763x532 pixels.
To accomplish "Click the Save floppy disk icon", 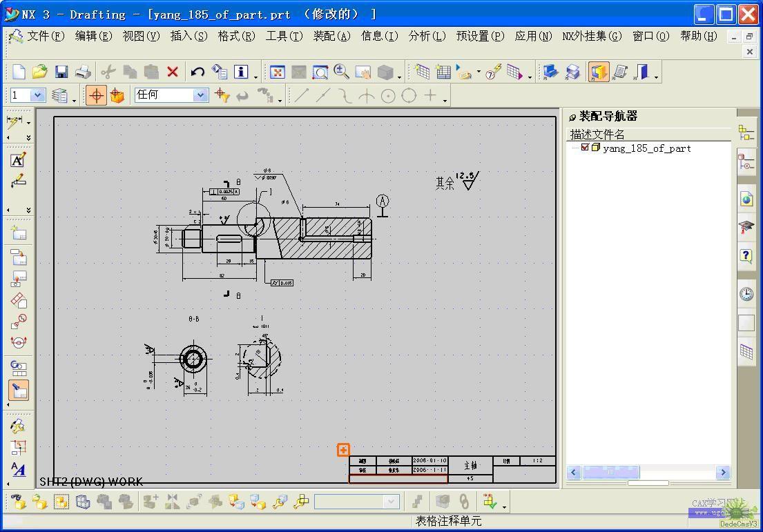I will (x=61, y=72).
